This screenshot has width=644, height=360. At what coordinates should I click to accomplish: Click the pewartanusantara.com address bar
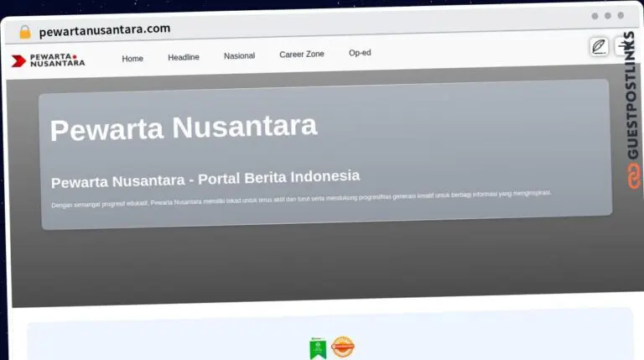tap(105, 29)
